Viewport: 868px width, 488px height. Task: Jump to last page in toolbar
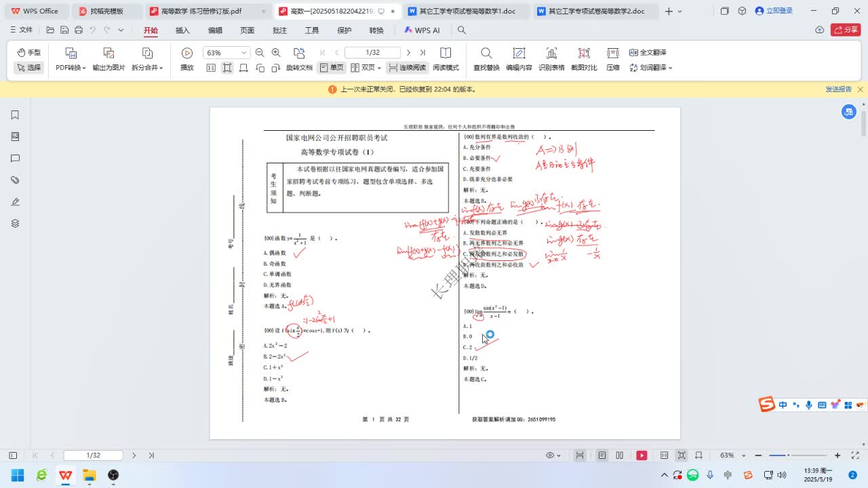422,53
